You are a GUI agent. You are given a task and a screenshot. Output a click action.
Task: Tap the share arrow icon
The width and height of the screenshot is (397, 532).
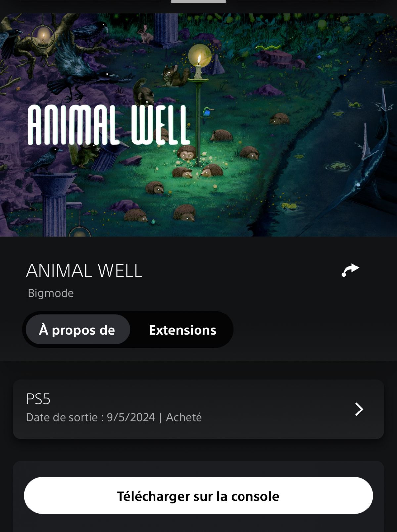click(x=350, y=270)
